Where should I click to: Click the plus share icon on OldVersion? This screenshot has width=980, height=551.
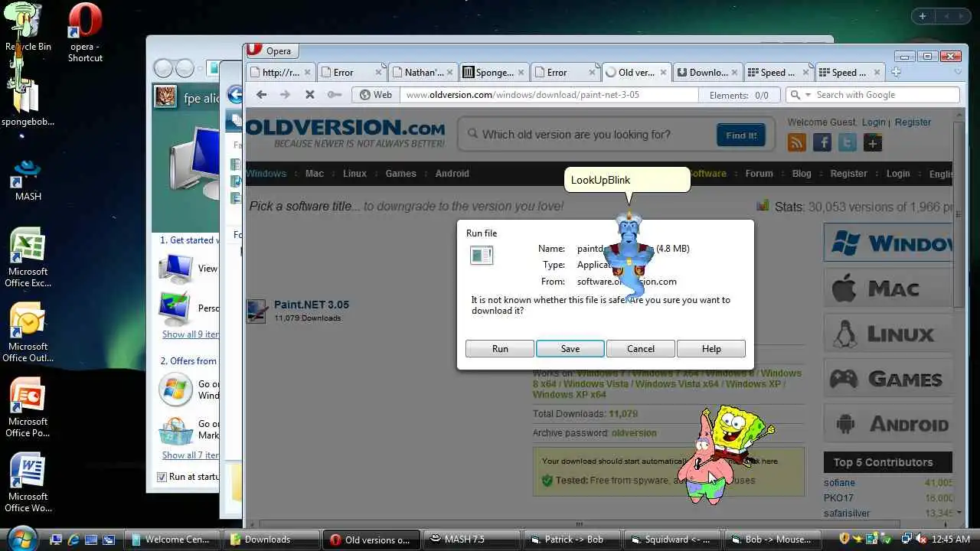click(x=873, y=142)
